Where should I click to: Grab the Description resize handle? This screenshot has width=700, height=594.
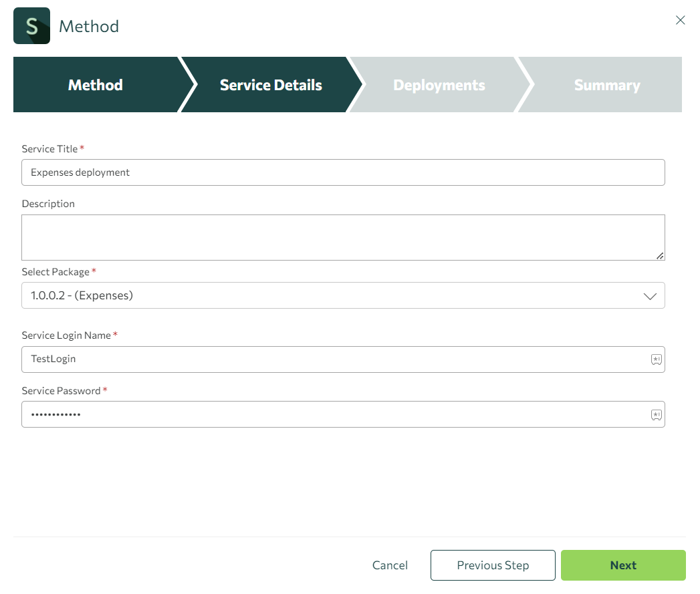click(660, 256)
